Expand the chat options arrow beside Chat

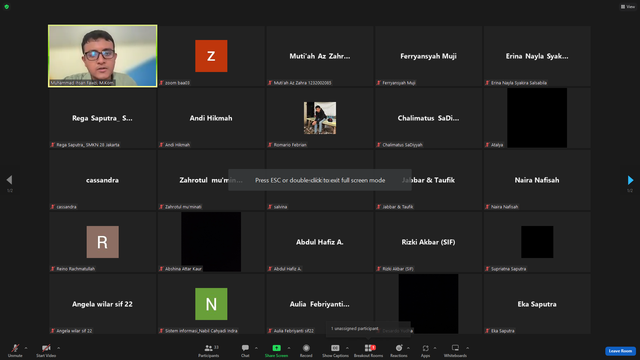coord(256,348)
